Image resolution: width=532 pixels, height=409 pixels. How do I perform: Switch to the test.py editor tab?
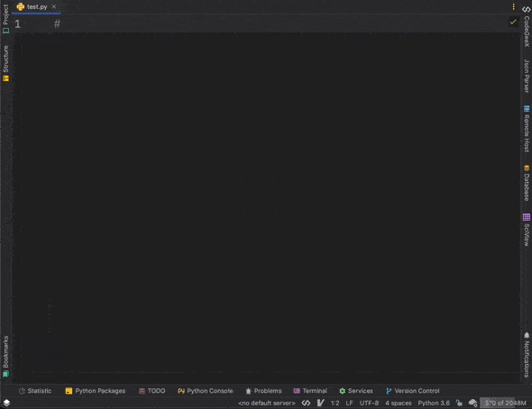36,7
